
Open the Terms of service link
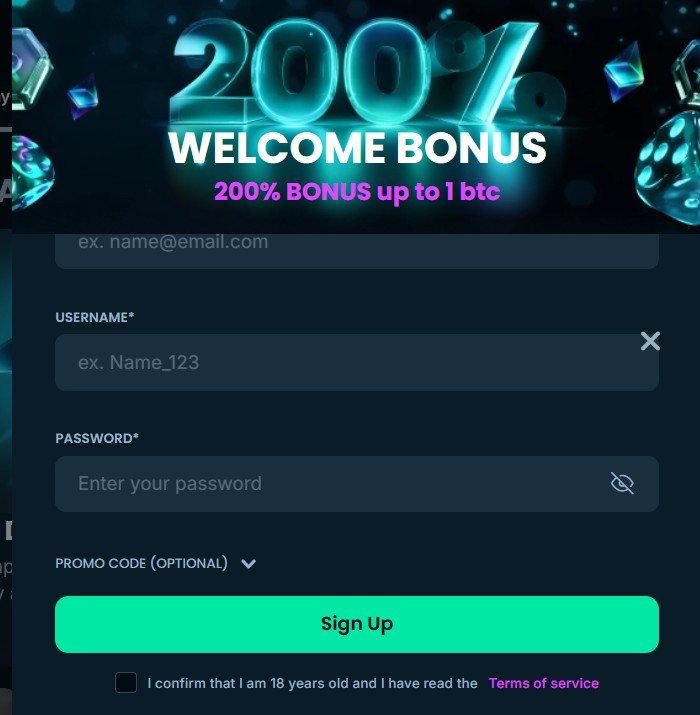[x=544, y=683]
